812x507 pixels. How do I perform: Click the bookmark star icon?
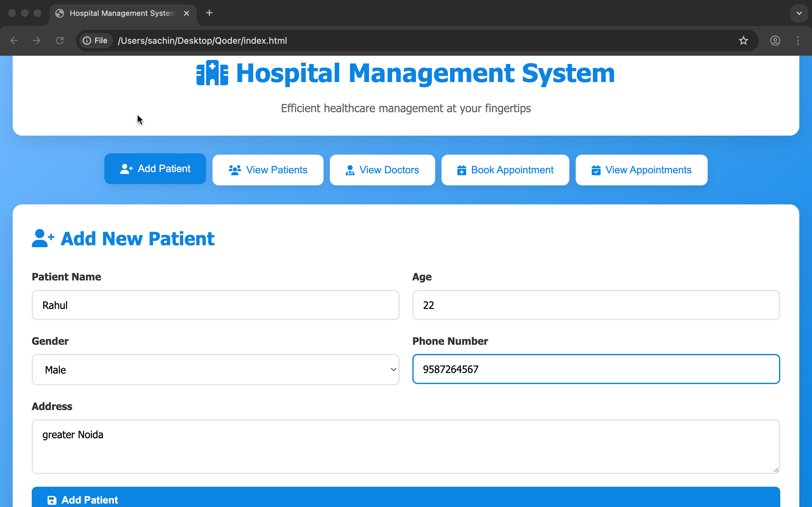pos(743,41)
